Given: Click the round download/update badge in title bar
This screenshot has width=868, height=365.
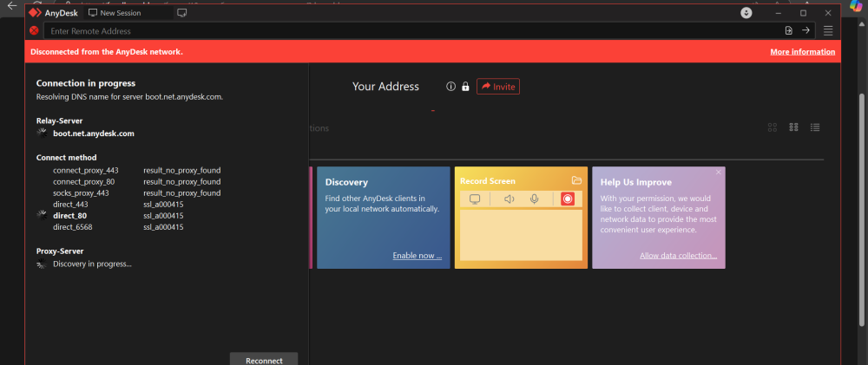Looking at the screenshot, I should click(746, 13).
